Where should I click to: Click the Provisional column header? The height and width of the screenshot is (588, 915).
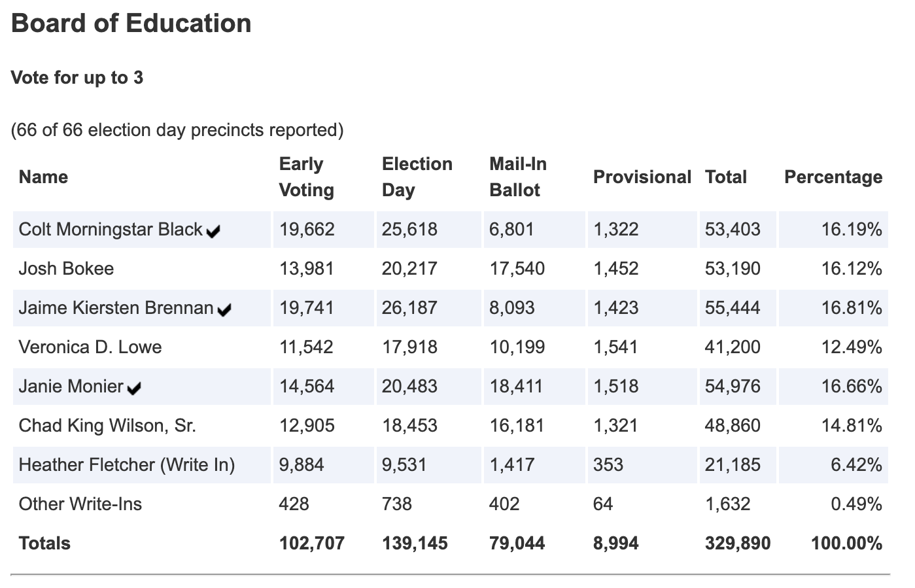[642, 177]
